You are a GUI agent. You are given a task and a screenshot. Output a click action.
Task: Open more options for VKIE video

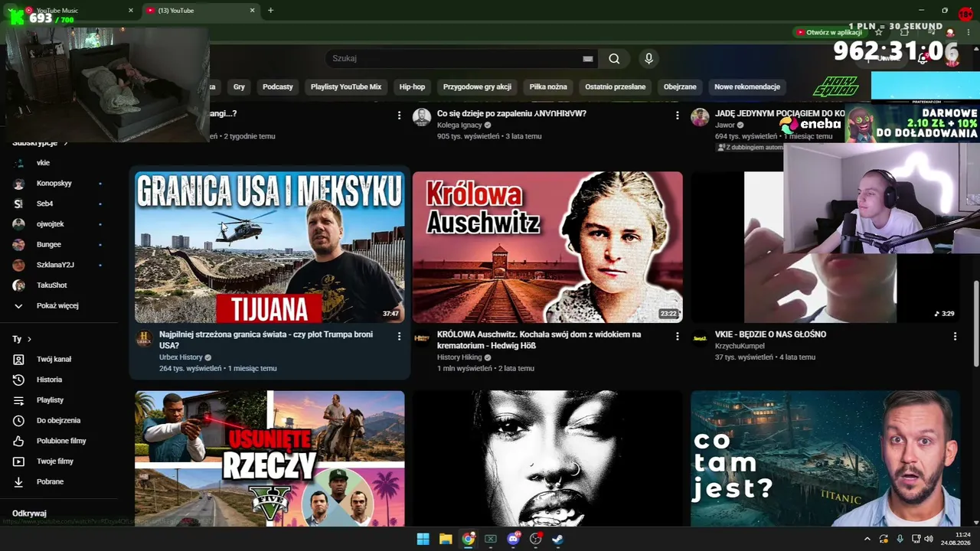(x=955, y=336)
